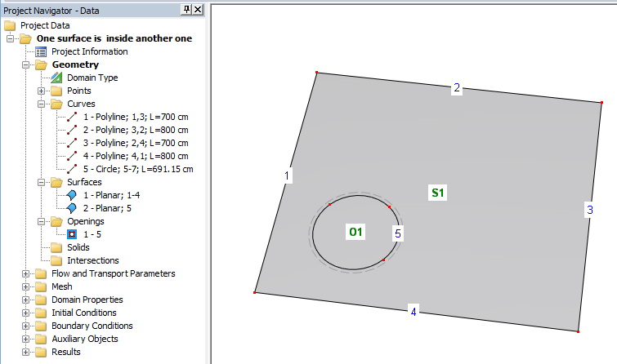
Task: Click the Openings folder icon
Action: [56, 221]
